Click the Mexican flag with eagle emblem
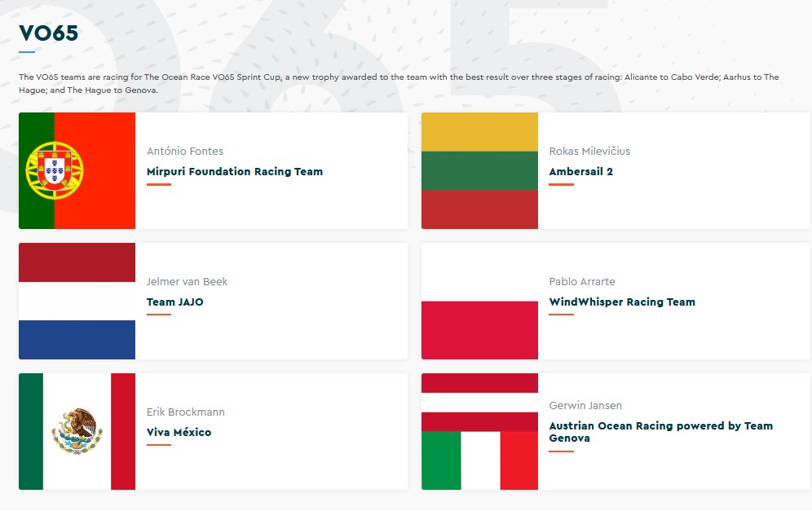This screenshot has width=812, height=511. point(77,431)
